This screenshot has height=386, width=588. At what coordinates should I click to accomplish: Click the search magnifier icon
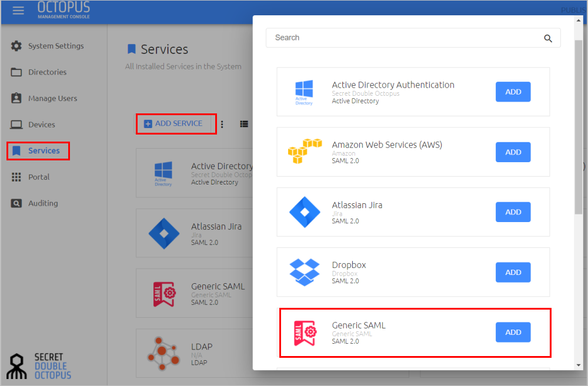pos(548,38)
